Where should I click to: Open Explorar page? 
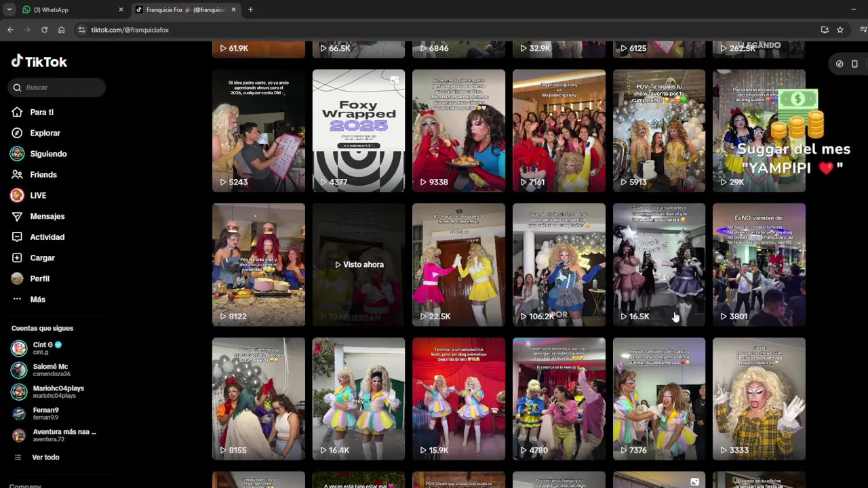[45, 134]
